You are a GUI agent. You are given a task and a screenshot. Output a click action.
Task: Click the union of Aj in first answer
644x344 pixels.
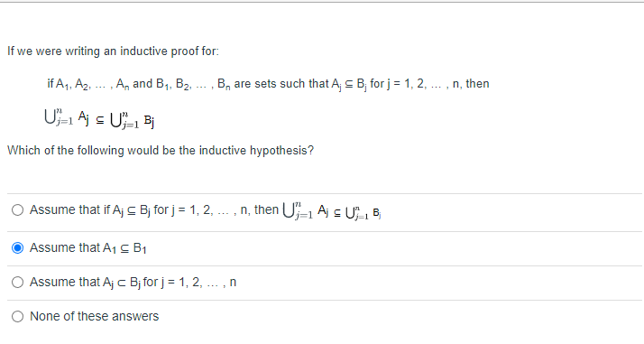point(306,211)
